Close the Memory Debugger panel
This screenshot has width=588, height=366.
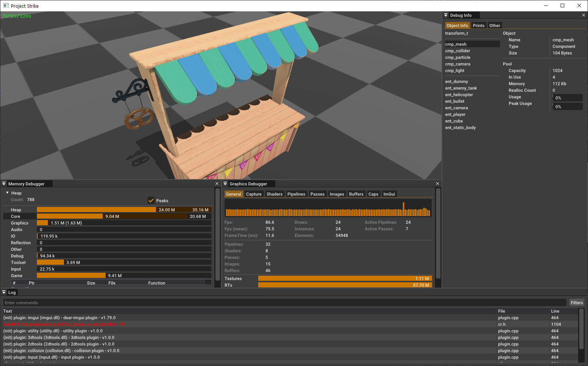(217, 184)
